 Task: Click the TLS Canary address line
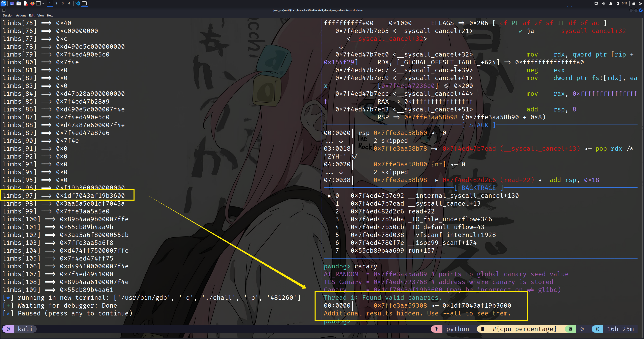[x=439, y=282]
